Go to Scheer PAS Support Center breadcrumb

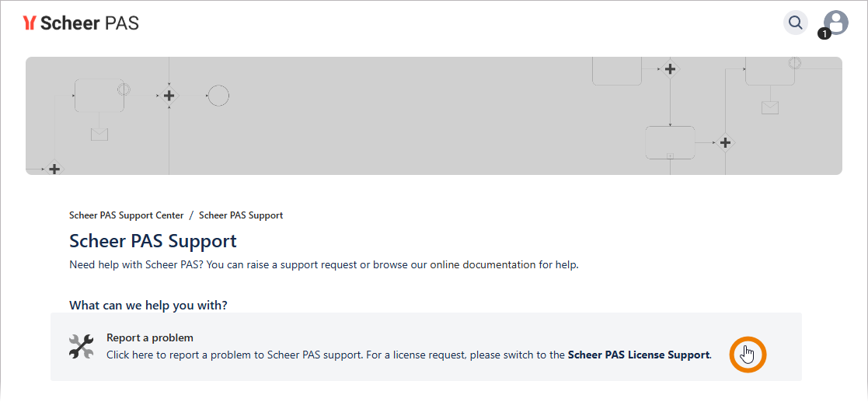pyautogui.click(x=127, y=215)
